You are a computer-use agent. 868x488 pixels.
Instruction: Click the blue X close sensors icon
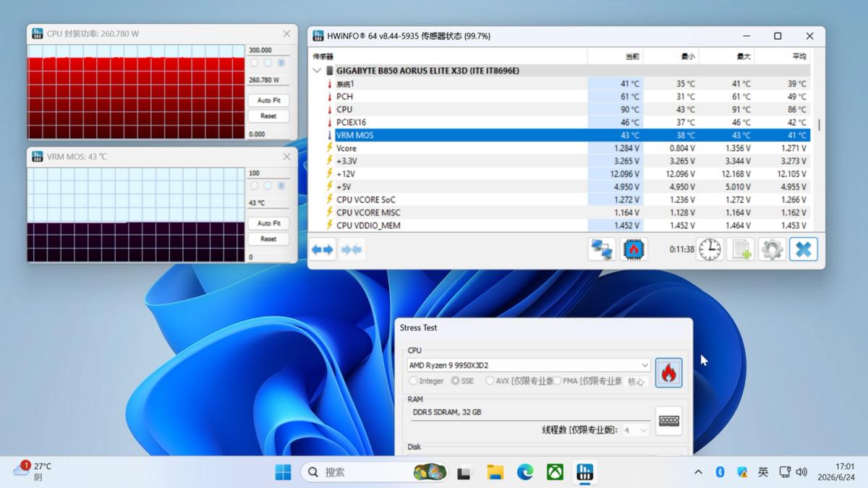pyautogui.click(x=804, y=249)
